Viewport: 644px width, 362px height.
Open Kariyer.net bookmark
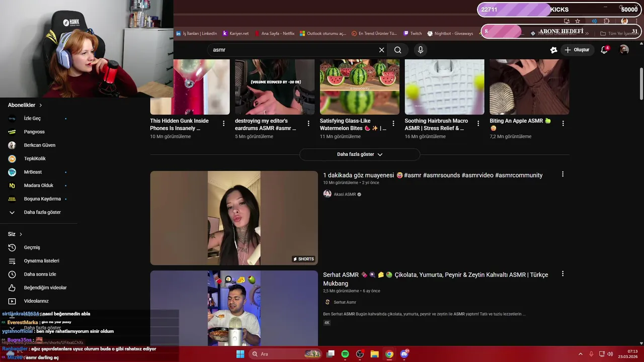[x=235, y=34]
